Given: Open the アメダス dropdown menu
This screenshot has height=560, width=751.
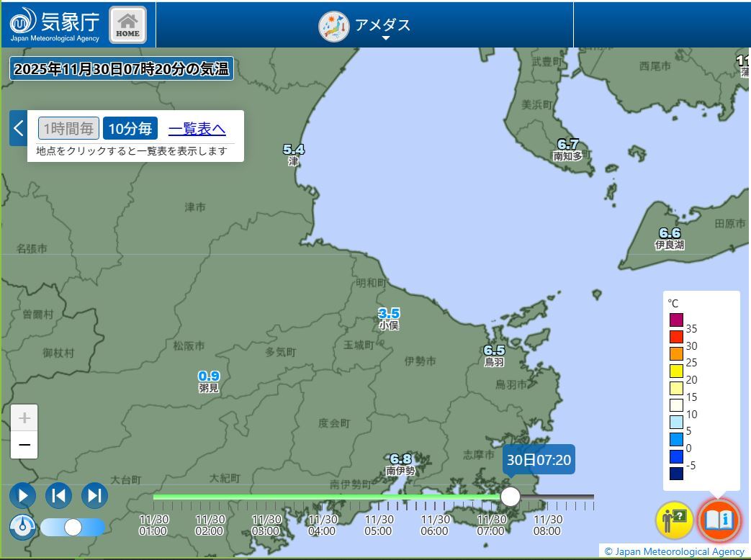Looking at the screenshot, I should coord(365,26).
